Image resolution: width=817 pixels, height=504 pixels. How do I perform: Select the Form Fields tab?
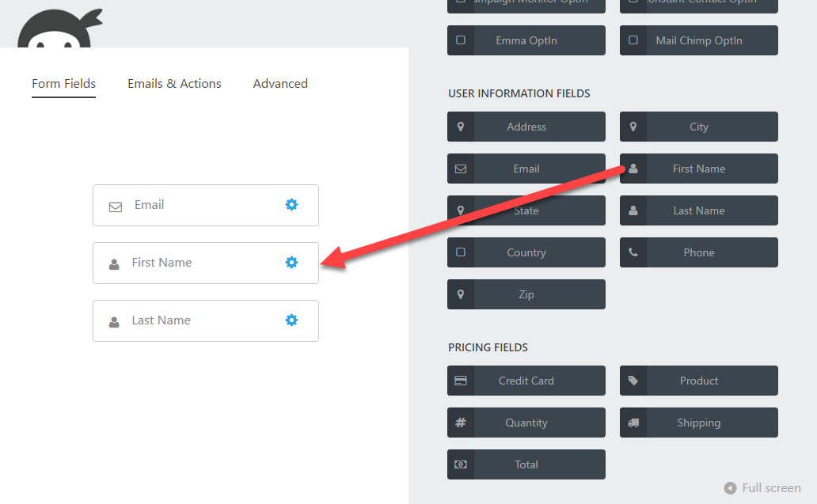point(63,83)
